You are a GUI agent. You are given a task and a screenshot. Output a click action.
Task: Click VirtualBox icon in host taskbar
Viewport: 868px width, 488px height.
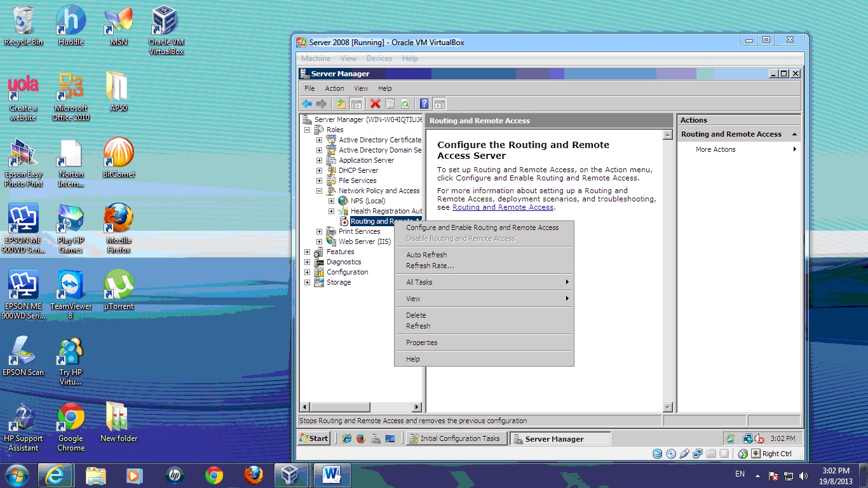click(x=292, y=475)
